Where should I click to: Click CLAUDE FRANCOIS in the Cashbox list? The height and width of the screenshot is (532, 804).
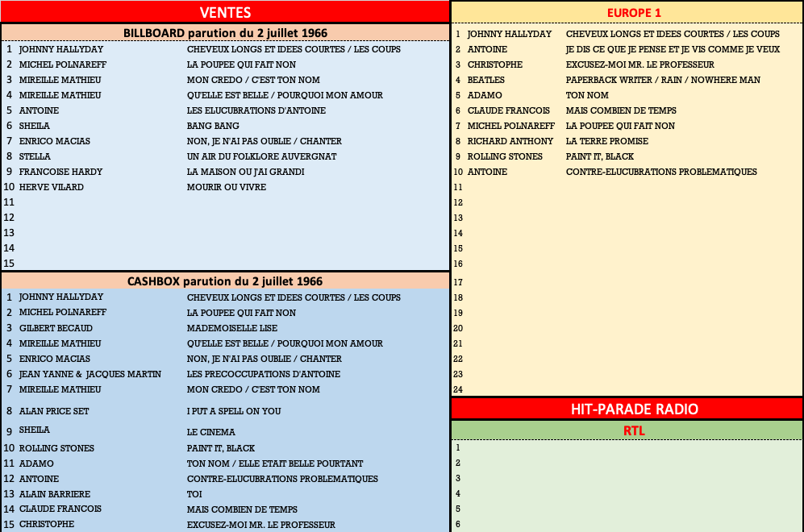(x=60, y=509)
